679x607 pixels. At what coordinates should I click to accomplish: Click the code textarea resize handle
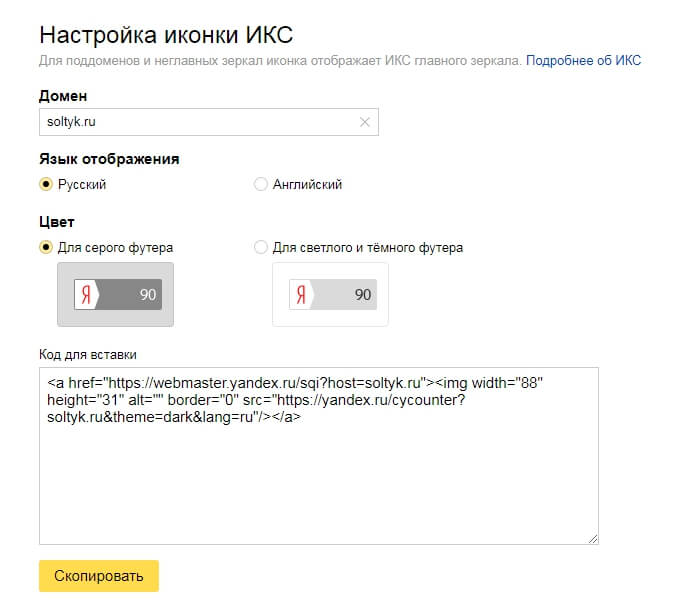tap(593, 539)
